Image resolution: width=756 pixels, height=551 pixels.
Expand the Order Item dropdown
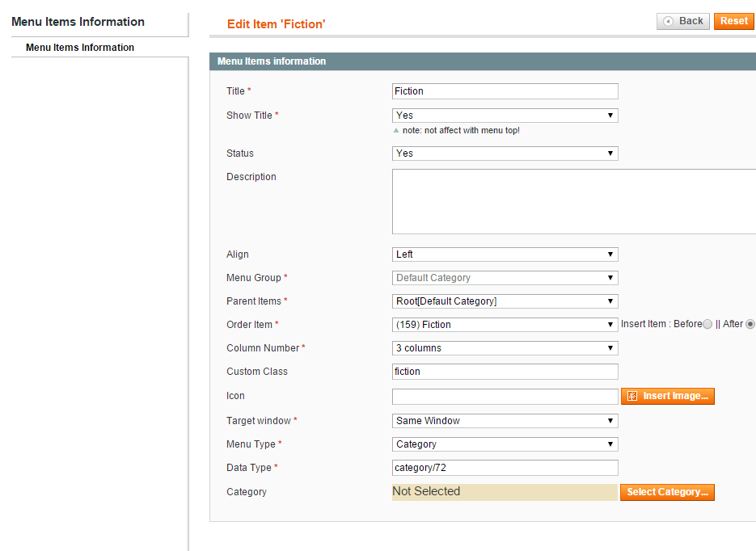(505, 325)
